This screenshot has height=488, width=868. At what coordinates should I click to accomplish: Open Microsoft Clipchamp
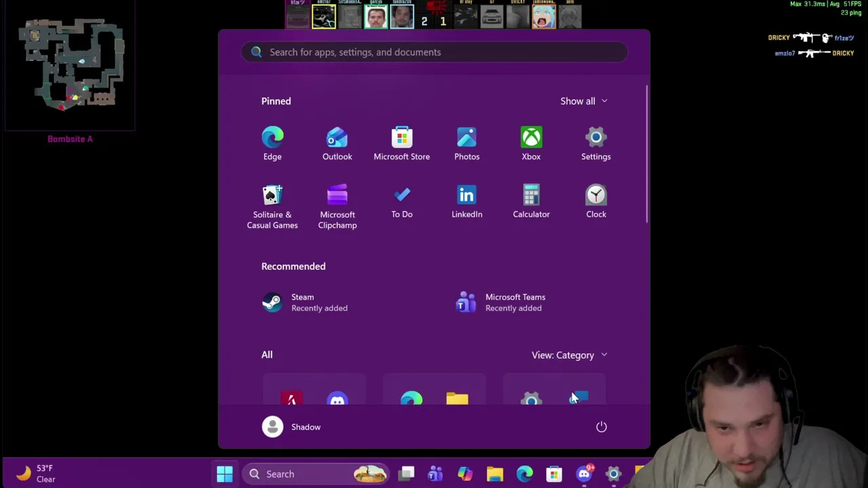[x=337, y=207]
